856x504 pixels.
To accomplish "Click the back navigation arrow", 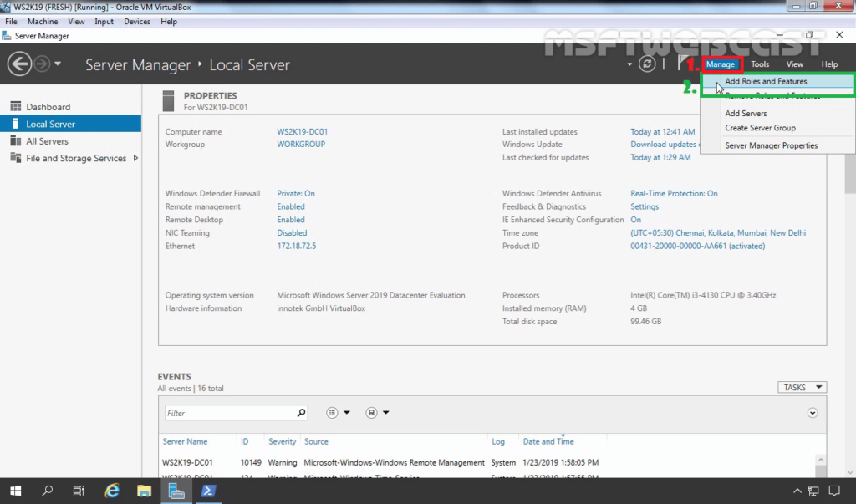I will [19, 64].
